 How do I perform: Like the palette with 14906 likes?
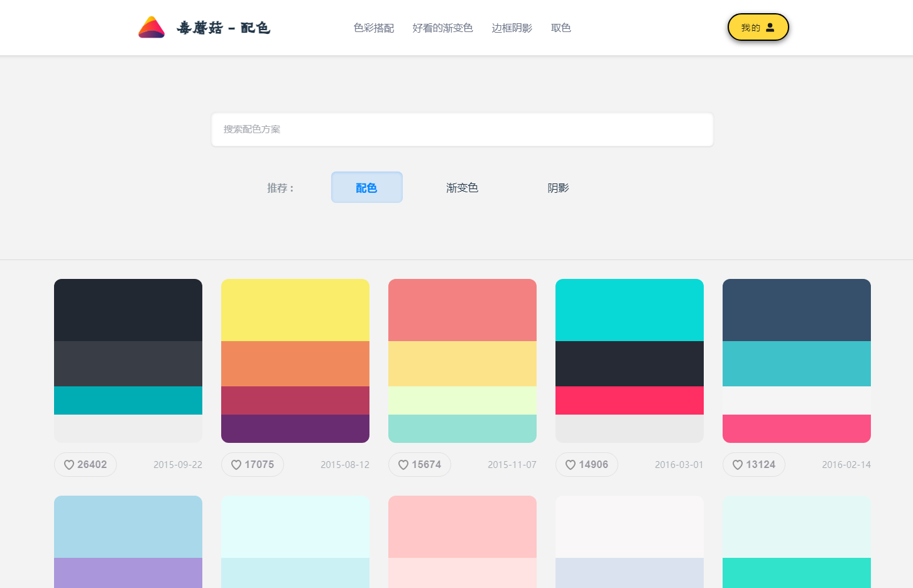click(587, 465)
